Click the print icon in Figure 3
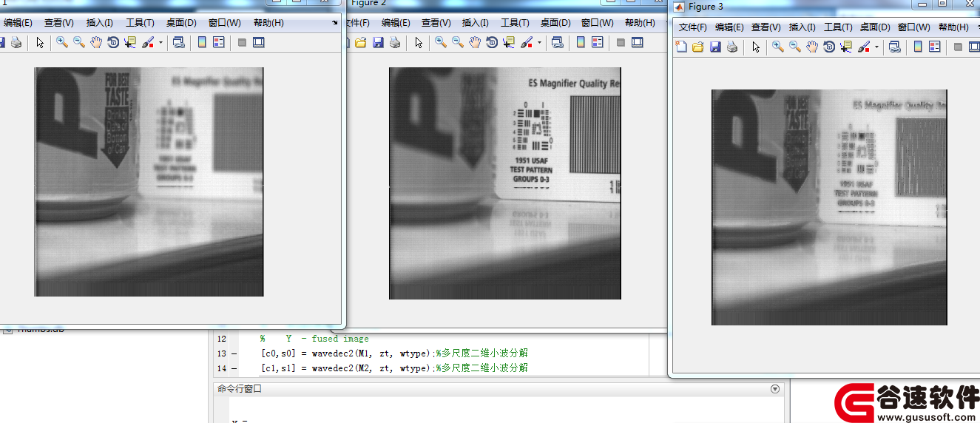Screen dimensions: 980x423 click(x=732, y=47)
